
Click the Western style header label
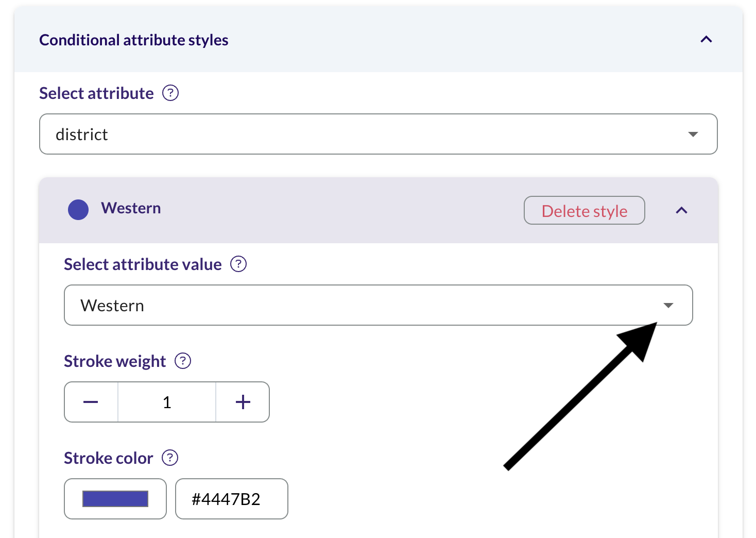(131, 208)
